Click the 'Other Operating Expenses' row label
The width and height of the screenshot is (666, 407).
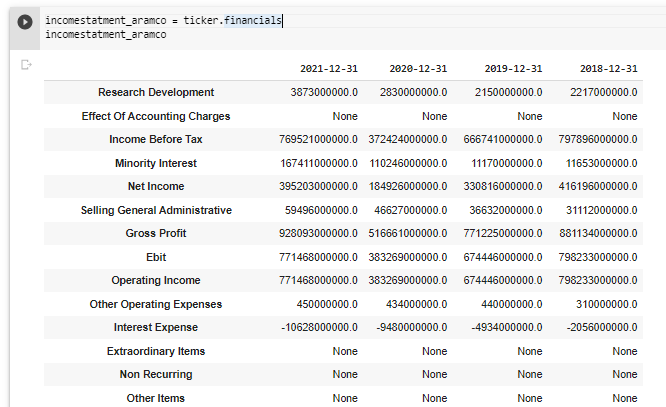coord(156,304)
